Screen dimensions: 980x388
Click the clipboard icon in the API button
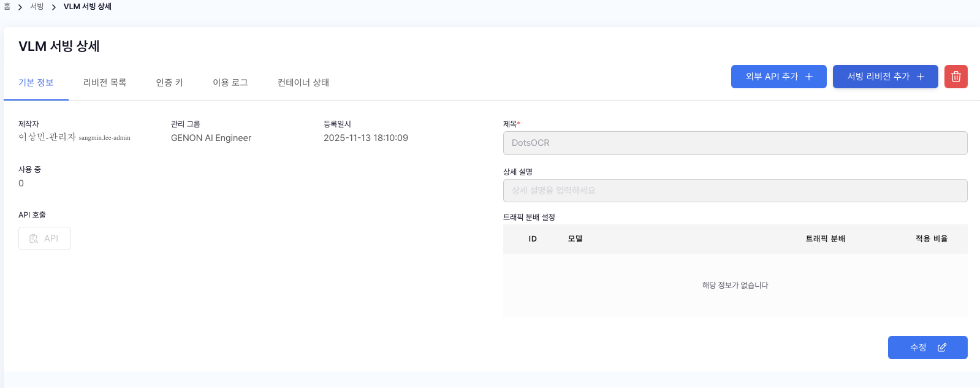click(x=34, y=238)
